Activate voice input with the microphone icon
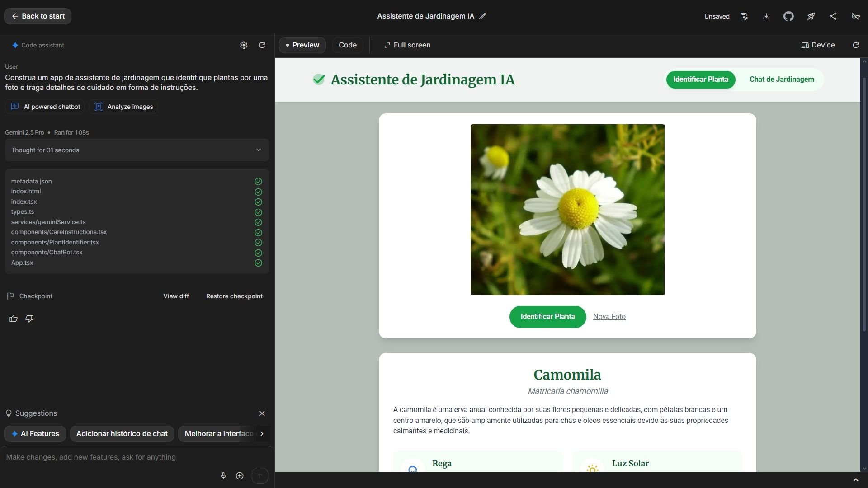The height and width of the screenshot is (488, 868). coord(223,475)
